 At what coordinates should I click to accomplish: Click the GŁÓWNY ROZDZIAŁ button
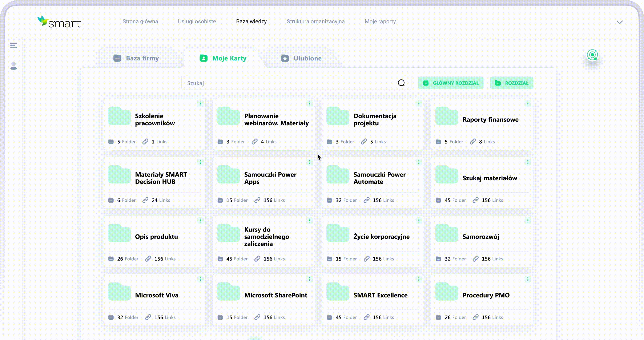[451, 83]
